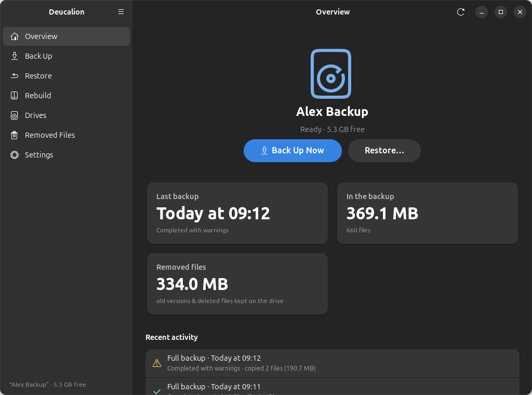Click the undo arrow icon beside Restore

pos(14,76)
